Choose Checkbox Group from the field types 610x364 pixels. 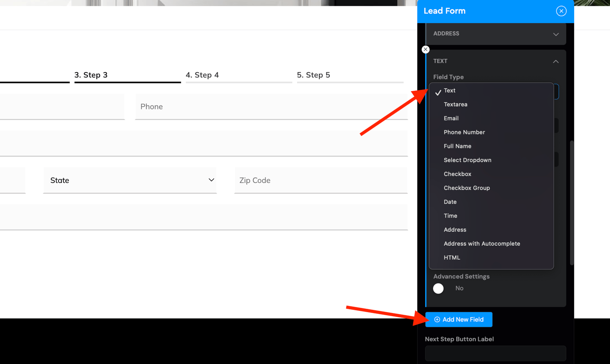[467, 188]
